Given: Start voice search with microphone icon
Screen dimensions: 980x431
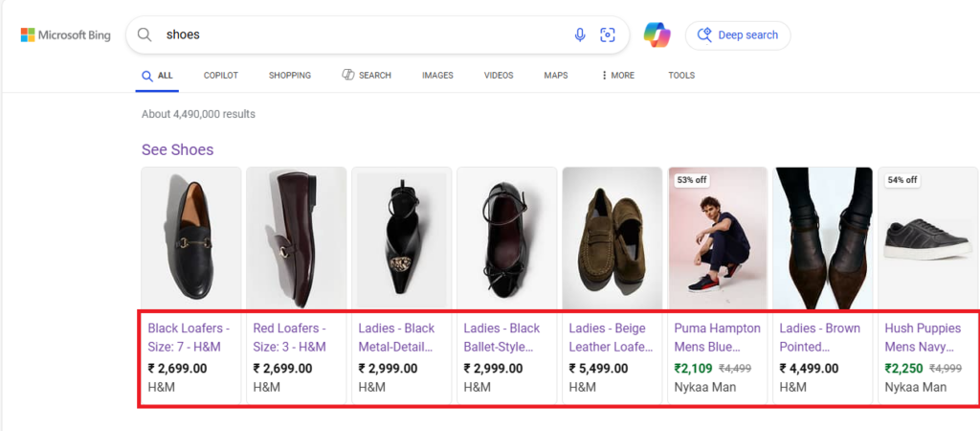Looking at the screenshot, I should (x=580, y=35).
